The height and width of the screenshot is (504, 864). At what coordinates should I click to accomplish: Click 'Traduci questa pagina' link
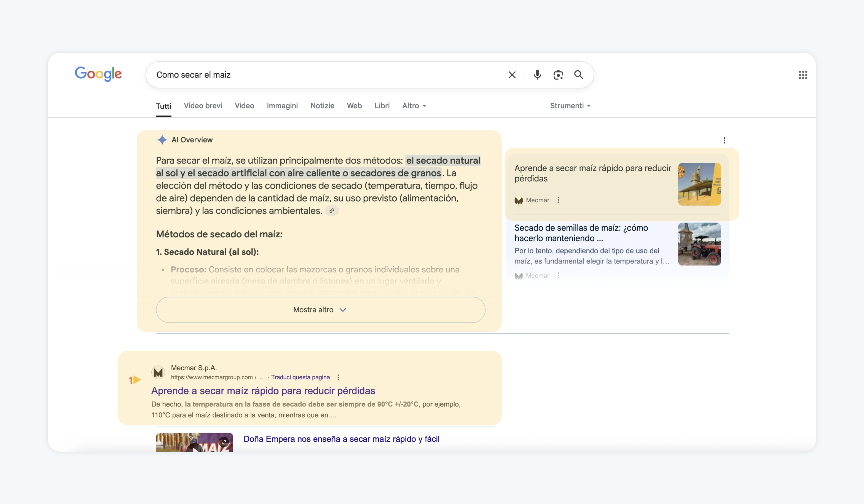(300, 377)
